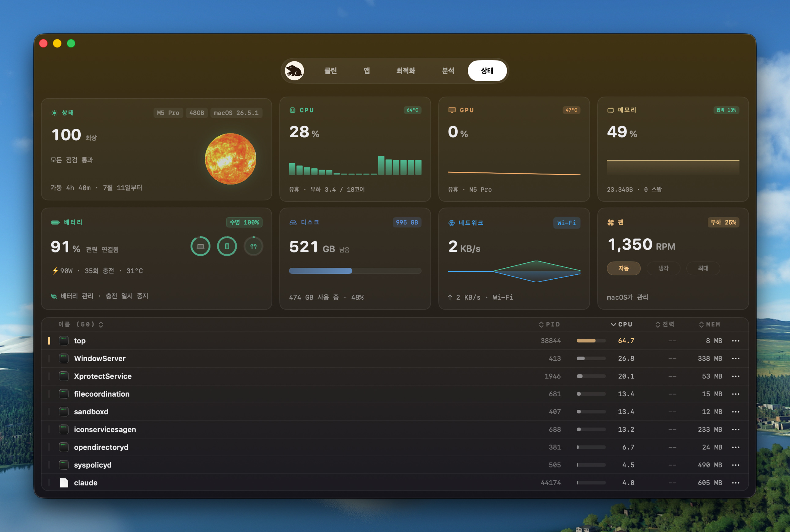
Task: Click the upload arrow icon in network card
Action: 450,297
